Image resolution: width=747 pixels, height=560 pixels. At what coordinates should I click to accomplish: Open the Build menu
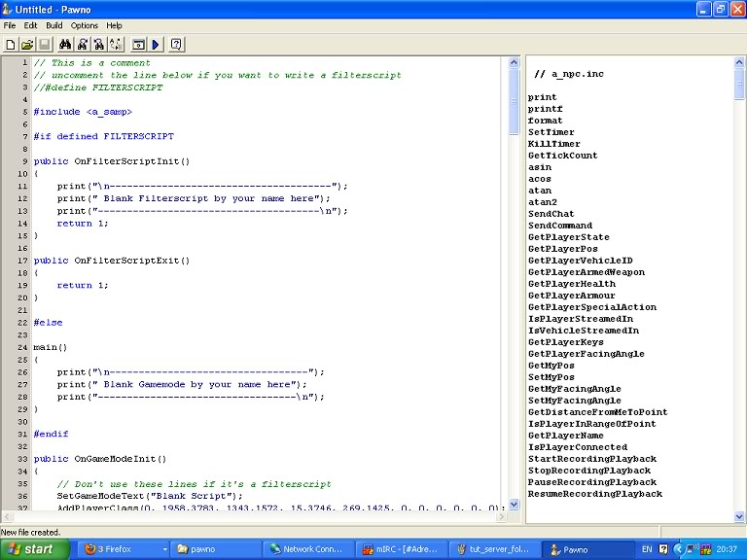(x=54, y=25)
